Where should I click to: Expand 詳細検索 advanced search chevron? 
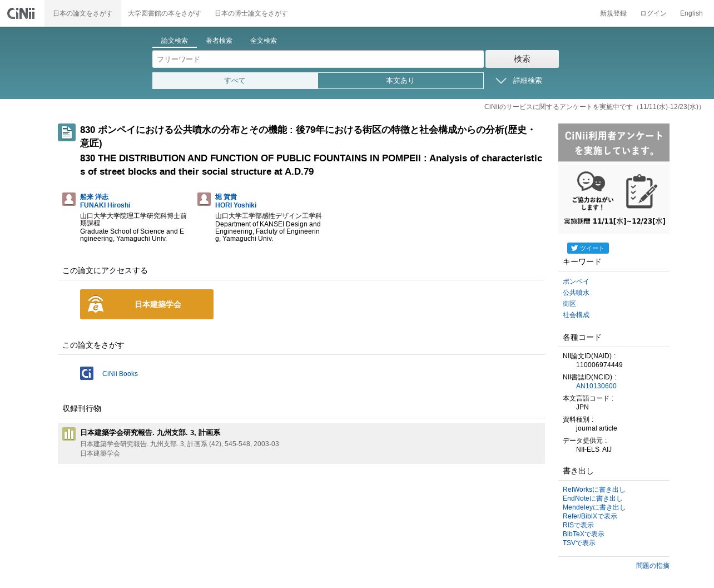[501, 81]
